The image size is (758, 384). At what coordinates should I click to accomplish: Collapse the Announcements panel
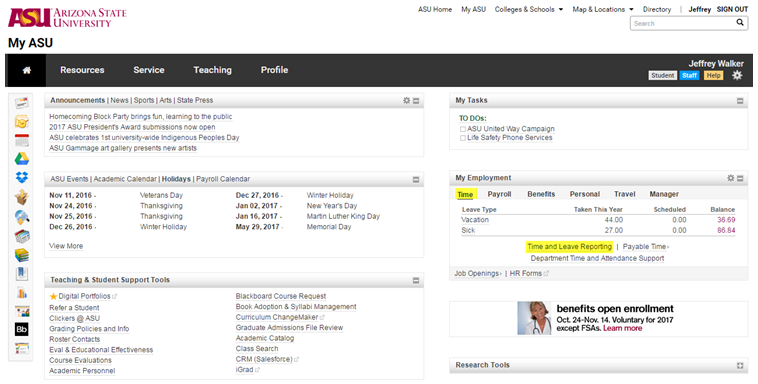click(x=416, y=101)
